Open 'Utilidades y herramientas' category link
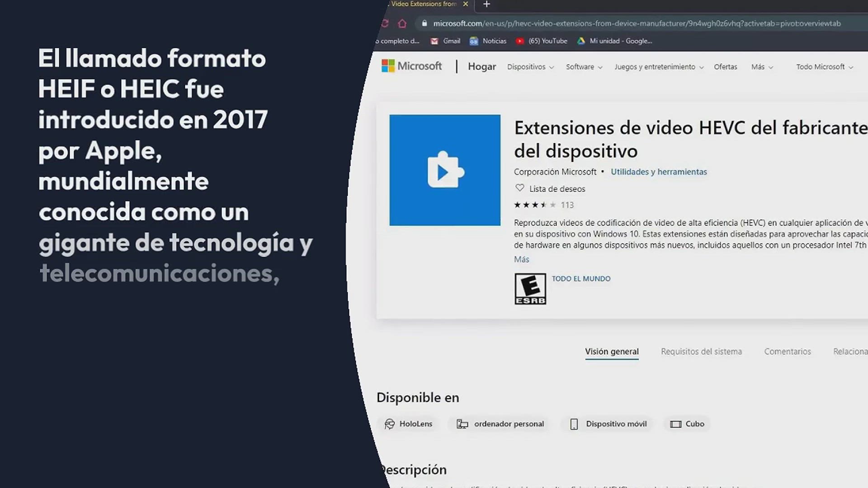 pyautogui.click(x=659, y=172)
